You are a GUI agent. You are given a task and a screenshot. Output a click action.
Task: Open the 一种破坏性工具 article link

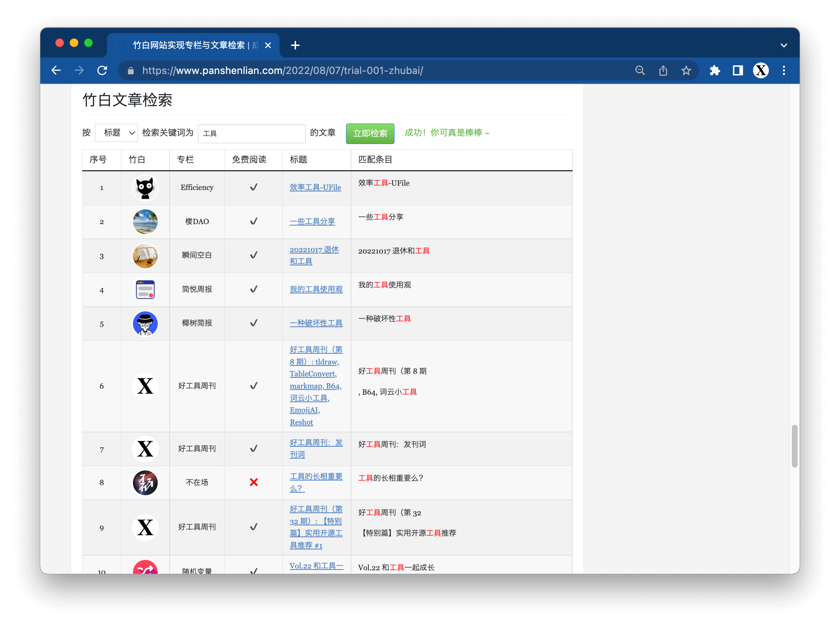click(316, 323)
